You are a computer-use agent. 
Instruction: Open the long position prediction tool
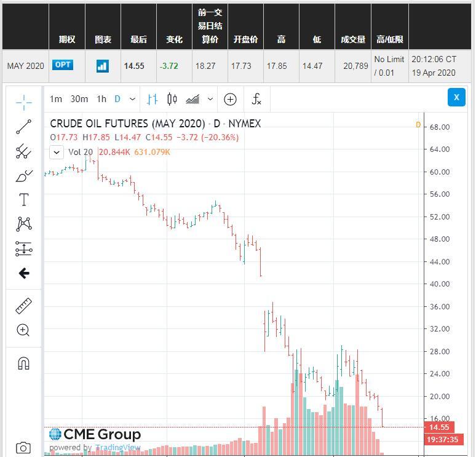point(24,249)
